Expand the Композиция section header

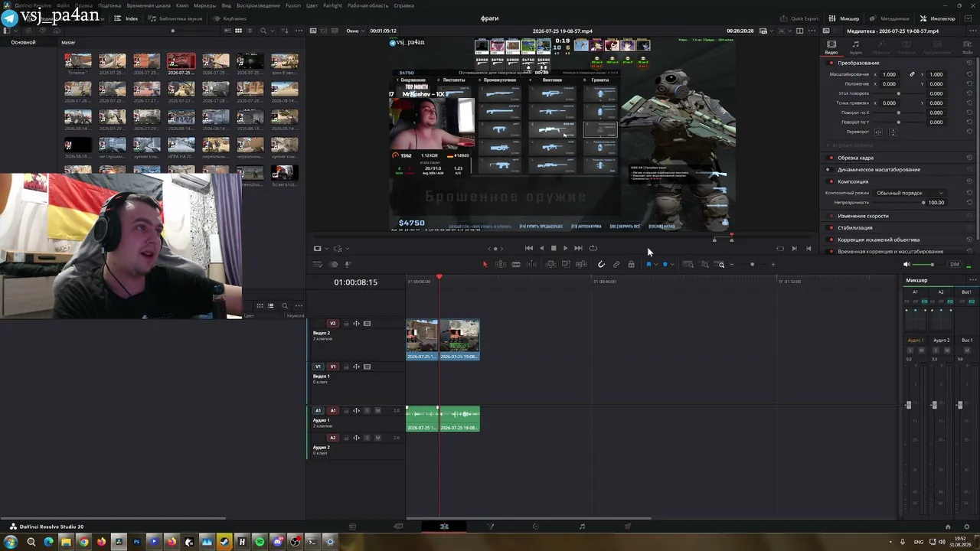point(853,181)
